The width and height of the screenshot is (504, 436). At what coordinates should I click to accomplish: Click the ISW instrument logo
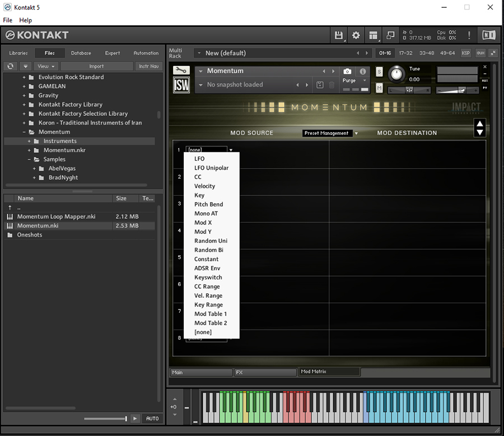point(181,85)
